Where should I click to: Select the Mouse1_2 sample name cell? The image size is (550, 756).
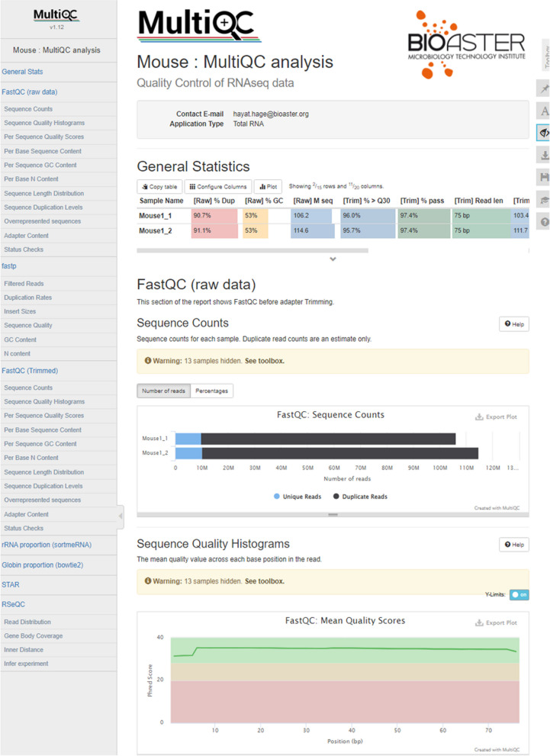tap(155, 231)
